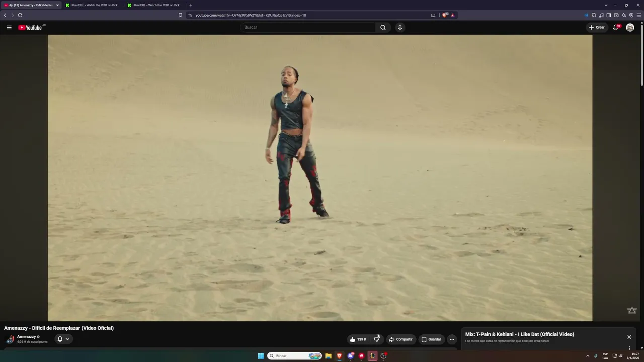This screenshot has width=644, height=362.
Task: Go back to previous page
Action: point(5,15)
